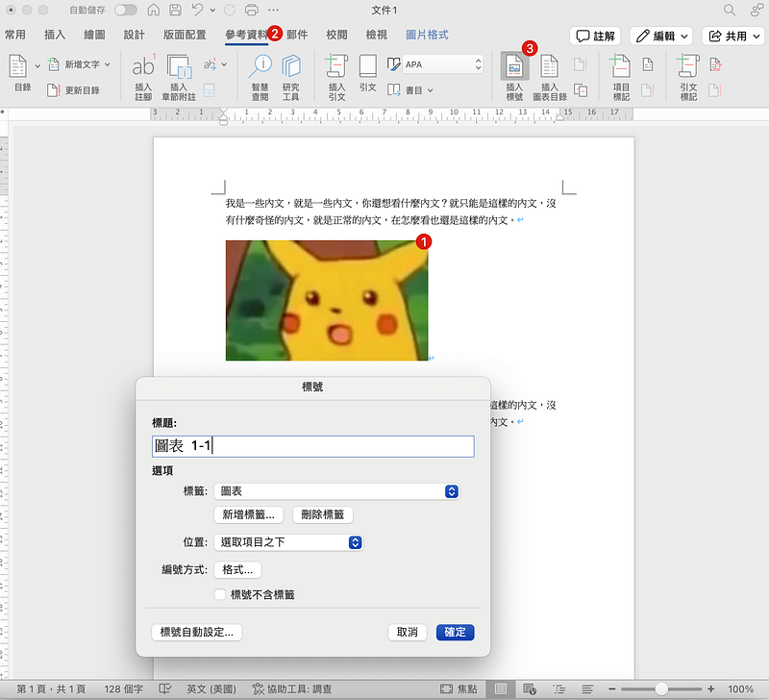769x700 pixels.
Task: Click 協助工具: 調查 accessibility status
Action: point(292,688)
